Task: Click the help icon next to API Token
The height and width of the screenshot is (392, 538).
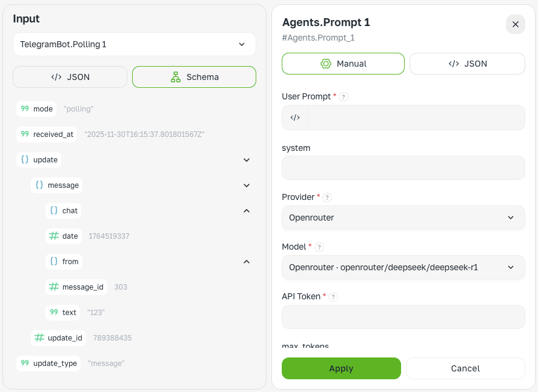Action: [333, 296]
